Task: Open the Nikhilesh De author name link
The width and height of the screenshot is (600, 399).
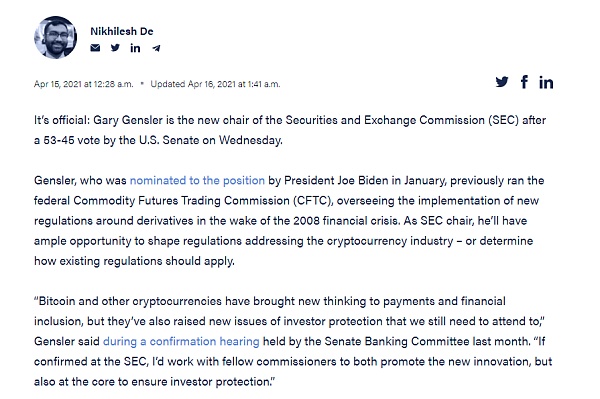Action: [122, 31]
